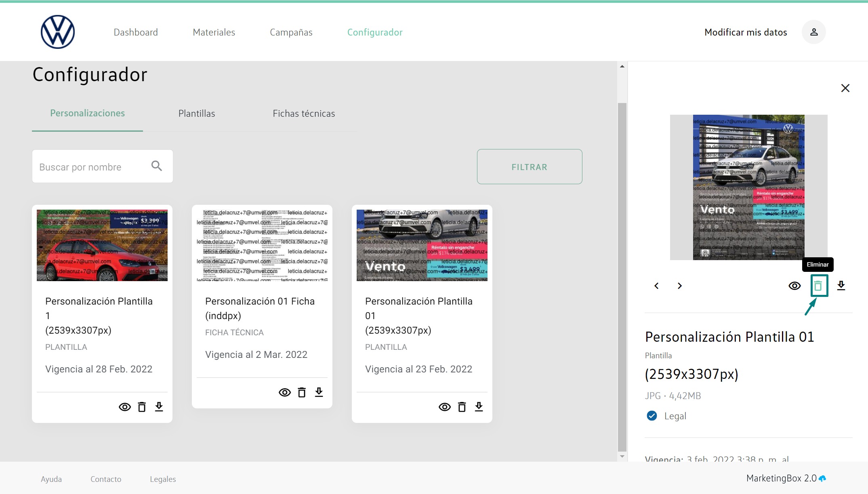Open the user profile icon

click(x=813, y=32)
